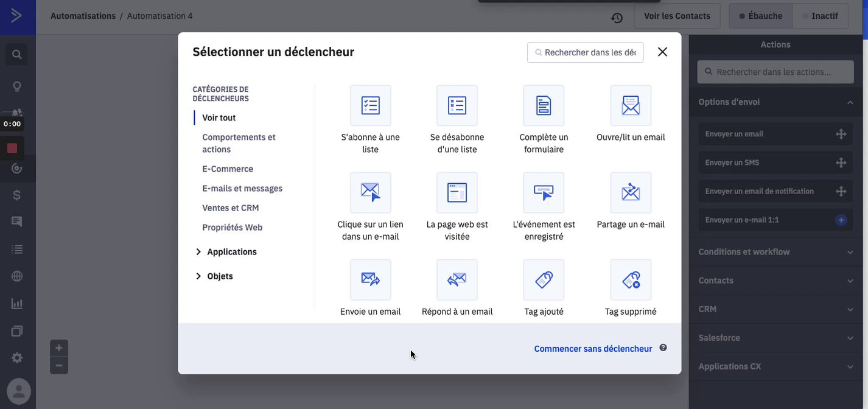Click the Automatisation 4 breadcrumb title

[x=160, y=16]
